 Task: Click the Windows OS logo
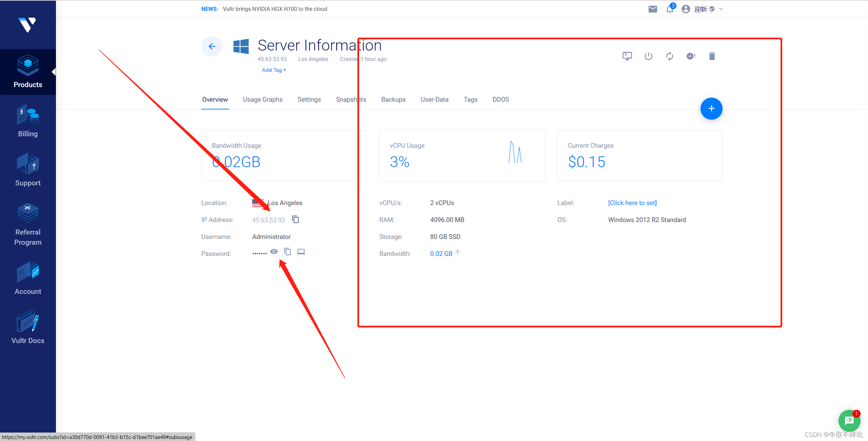[x=241, y=46]
